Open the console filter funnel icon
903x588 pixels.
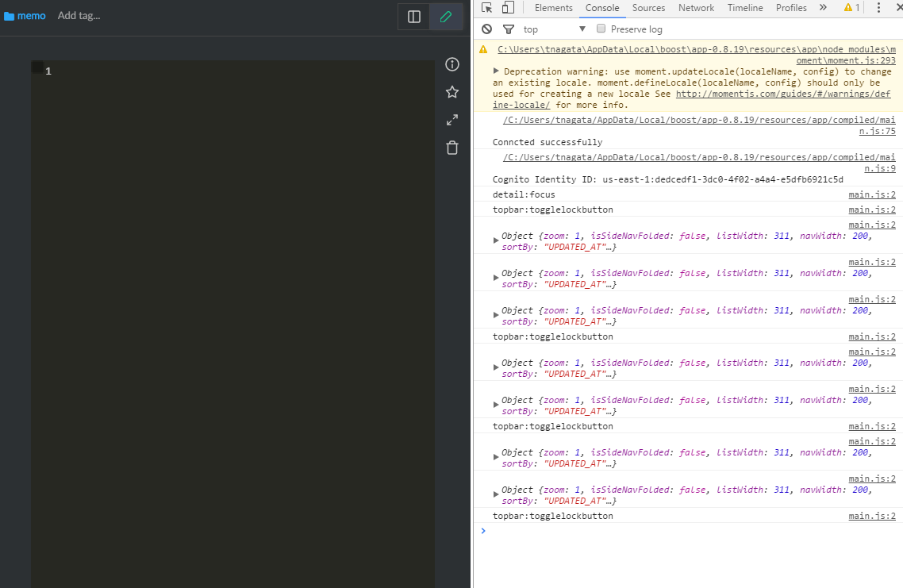point(508,29)
